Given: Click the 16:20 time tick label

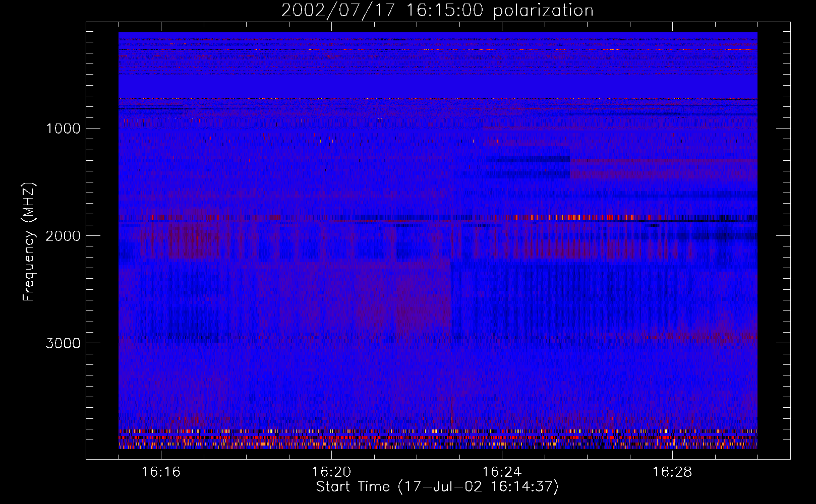Looking at the screenshot, I should click(331, 472).
